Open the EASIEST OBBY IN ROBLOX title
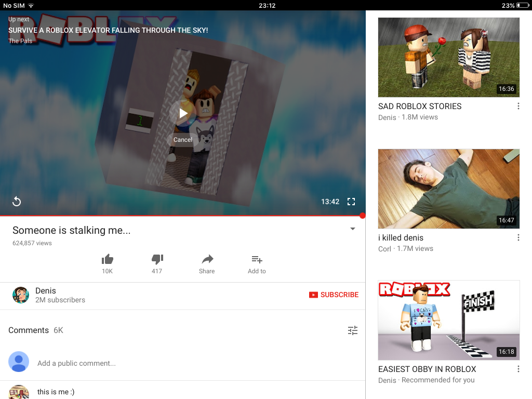The image size is (532, 399). [427, 369]
